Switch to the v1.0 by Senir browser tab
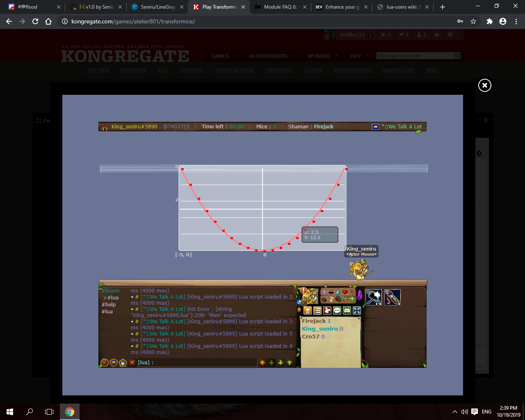This screenshot has height=420, width=525. pyautogui.click(x=96, y=7)
